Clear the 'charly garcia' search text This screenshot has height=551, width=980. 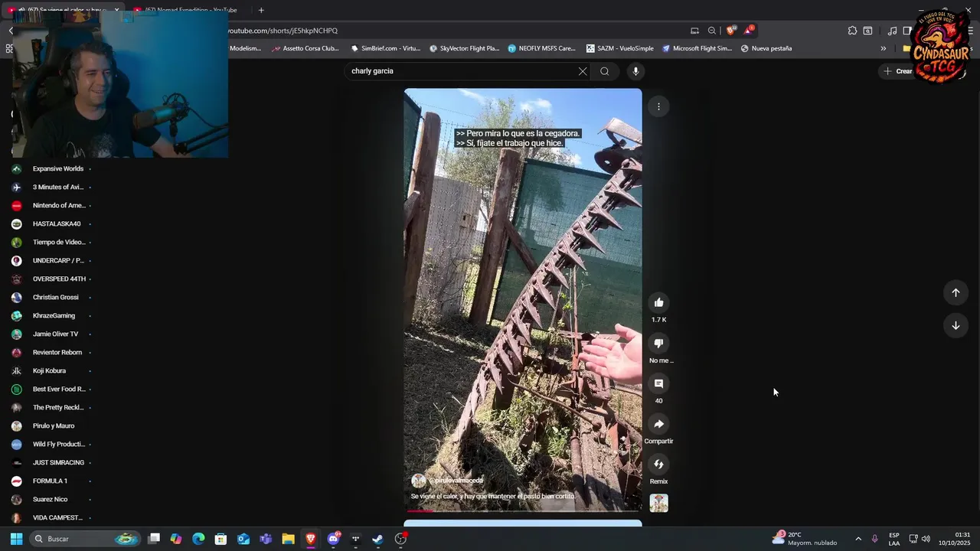click(x=583, y=71)
